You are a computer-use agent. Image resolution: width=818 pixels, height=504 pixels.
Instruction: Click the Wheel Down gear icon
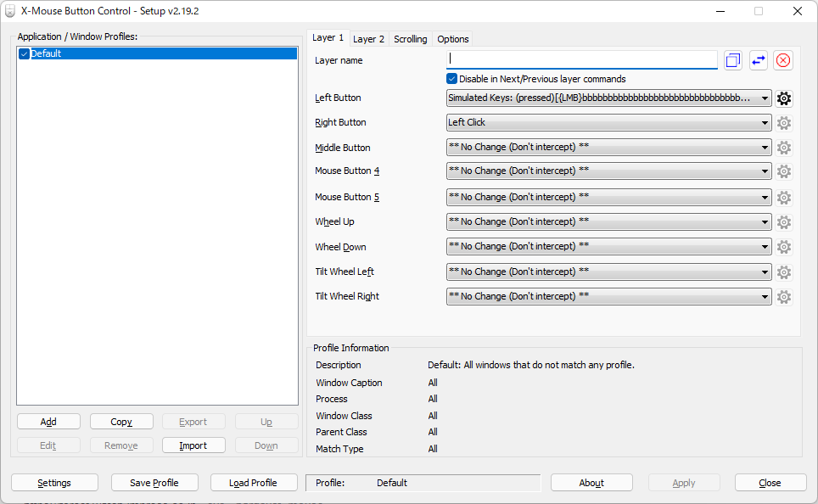click(783, 247)
